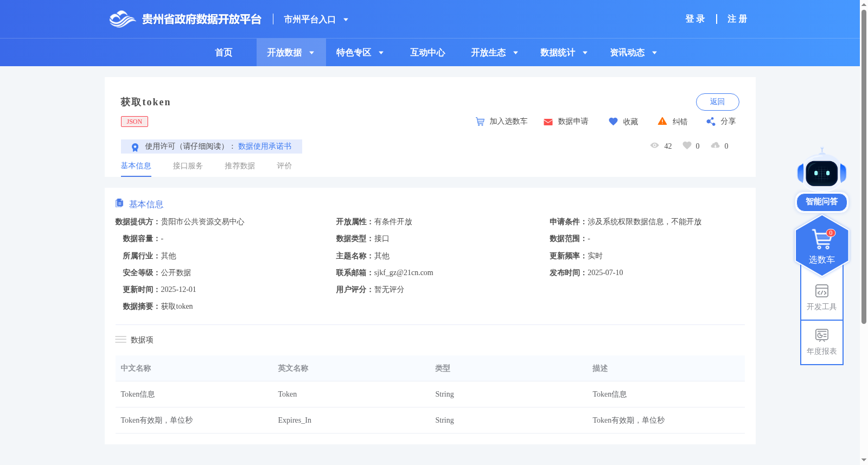Viewport: 868px width, 465px height.
Task: Click the platform logo icon in header
Action: pyautogui.click(x=122, y=19)
